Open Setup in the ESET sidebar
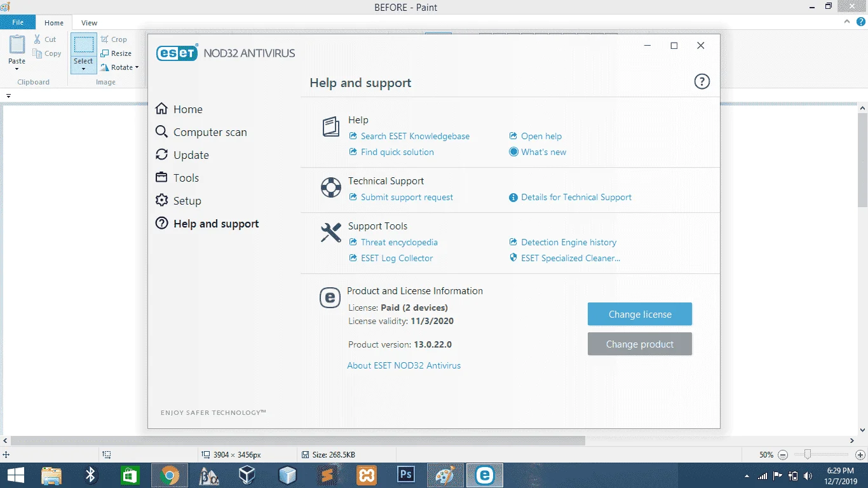Screen dimensions: 868x488 pos(179,201)
